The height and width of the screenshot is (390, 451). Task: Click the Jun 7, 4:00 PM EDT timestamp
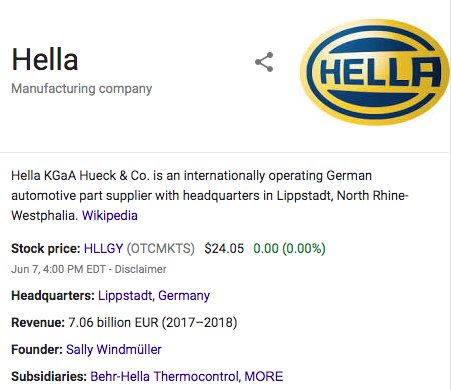[x=58, y=269]
